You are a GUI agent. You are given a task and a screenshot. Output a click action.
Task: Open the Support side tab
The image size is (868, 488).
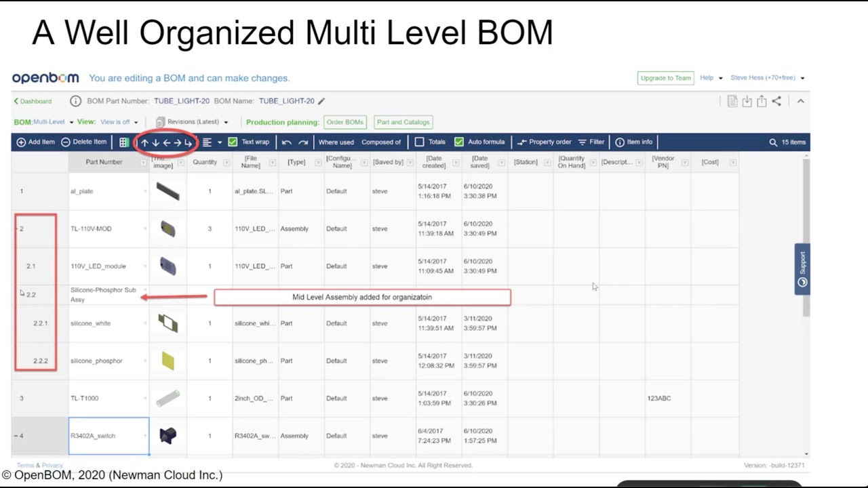point(802,269)
